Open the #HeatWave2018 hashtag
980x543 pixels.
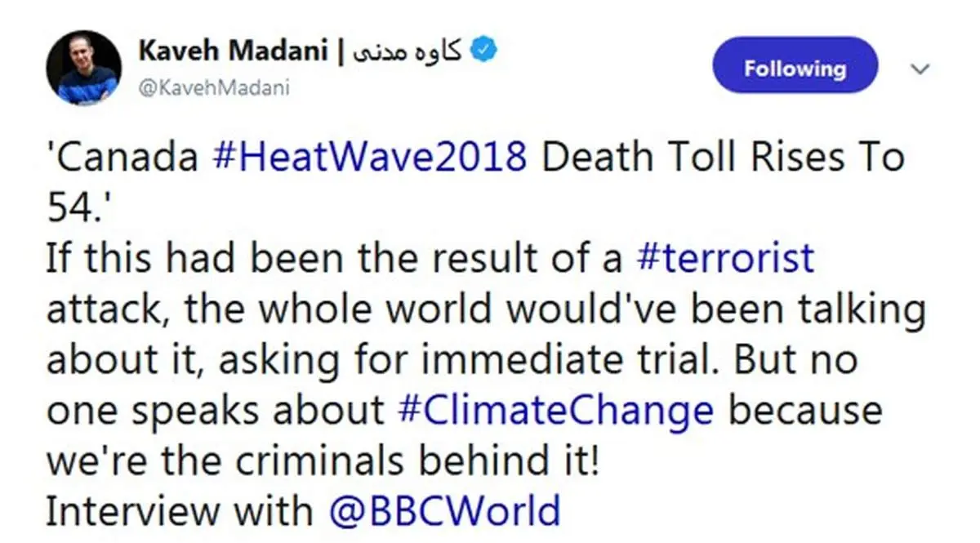(x=369, y=158)
